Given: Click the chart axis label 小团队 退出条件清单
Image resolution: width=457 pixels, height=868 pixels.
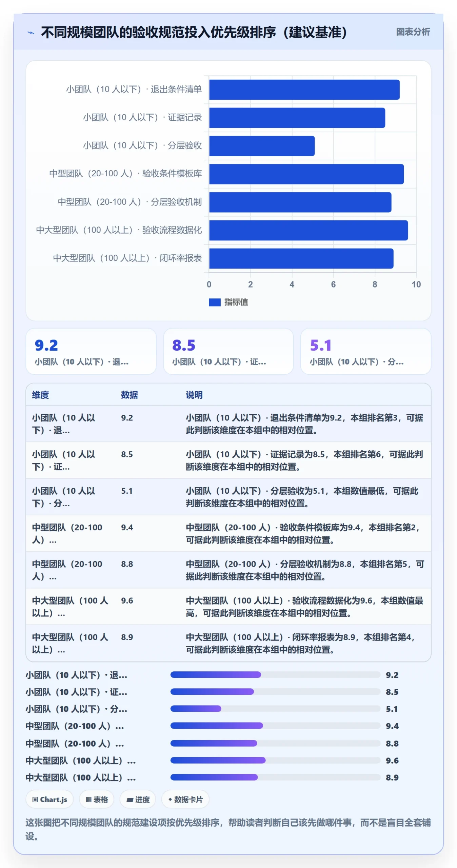Looking at the screenshot, I should pyautogui.click(x=134, y=89).
